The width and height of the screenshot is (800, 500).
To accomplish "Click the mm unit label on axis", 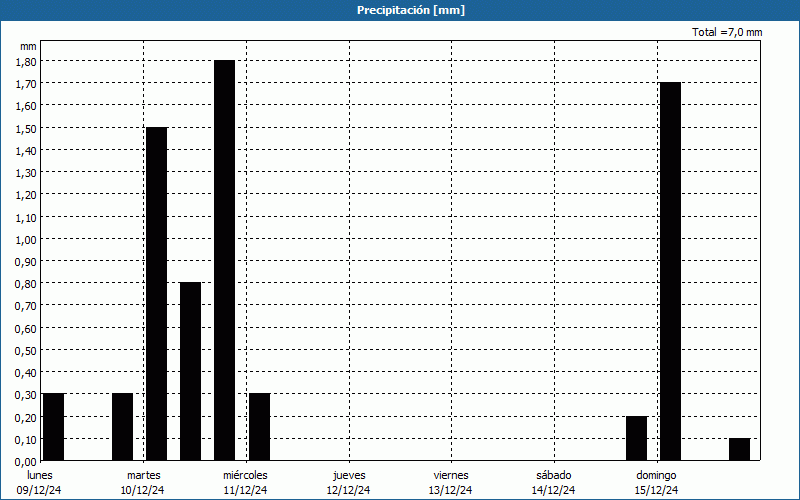I will coord(29,46).
